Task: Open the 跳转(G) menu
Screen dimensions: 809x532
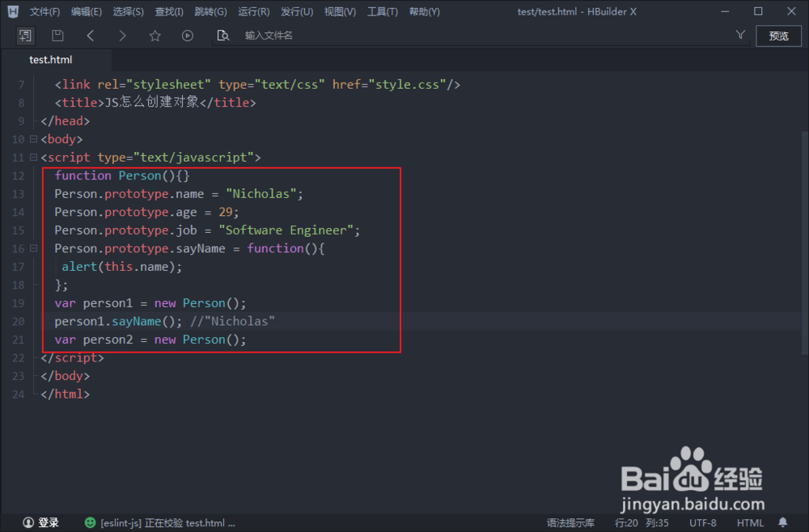Action: coord(210,11)
